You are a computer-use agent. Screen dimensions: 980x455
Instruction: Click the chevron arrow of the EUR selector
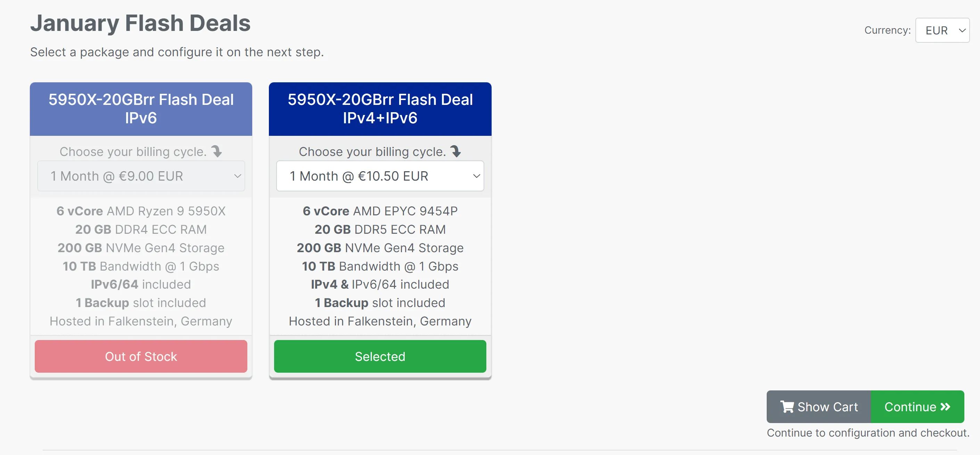962,31
